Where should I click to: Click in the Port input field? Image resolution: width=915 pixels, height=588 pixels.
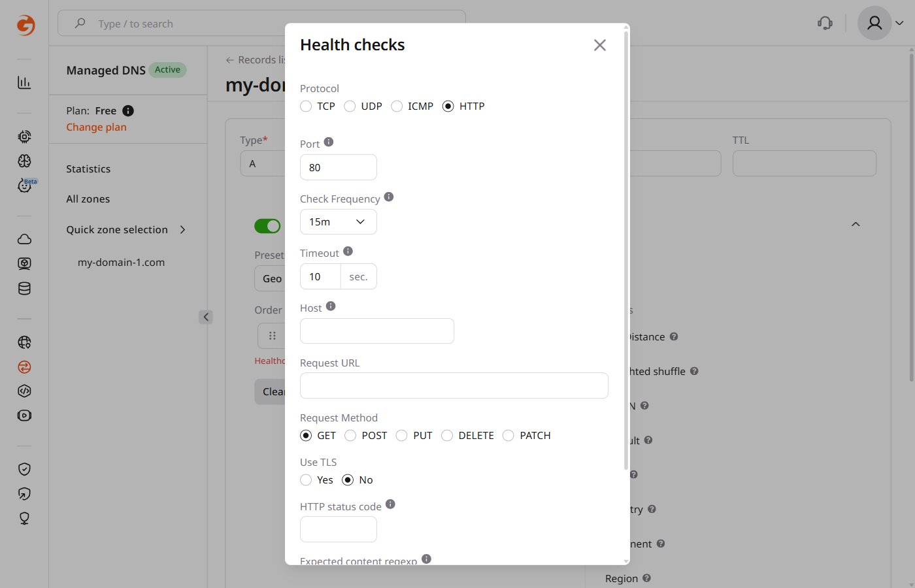338,167
